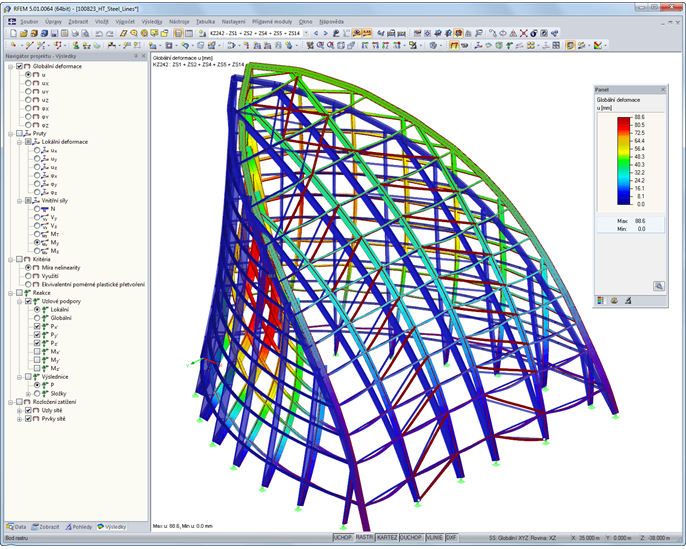686x549 pixels.
Task: Toggle the VLINIE status bar button
Action: click(x=434, y=537)
